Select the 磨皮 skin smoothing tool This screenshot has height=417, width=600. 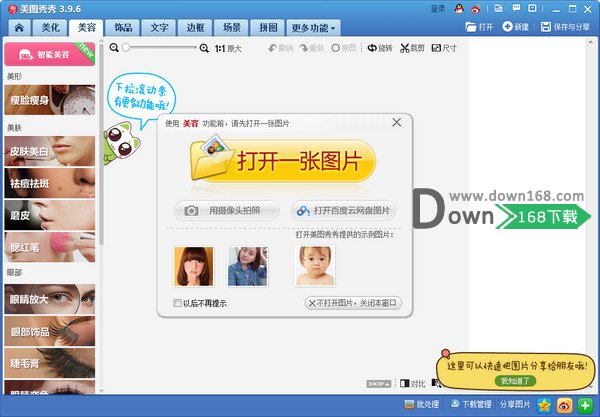(50, 215)
